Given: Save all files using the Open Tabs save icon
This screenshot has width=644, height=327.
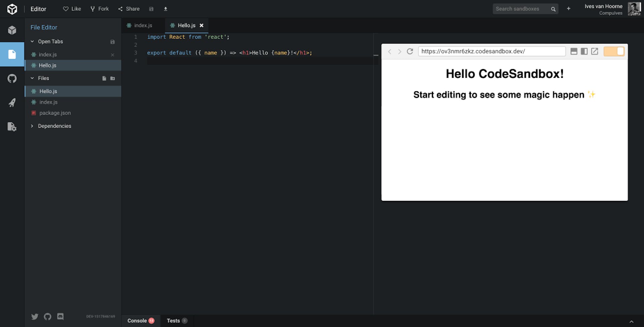Looking at the screenshot, I should [x=112, y=42].
